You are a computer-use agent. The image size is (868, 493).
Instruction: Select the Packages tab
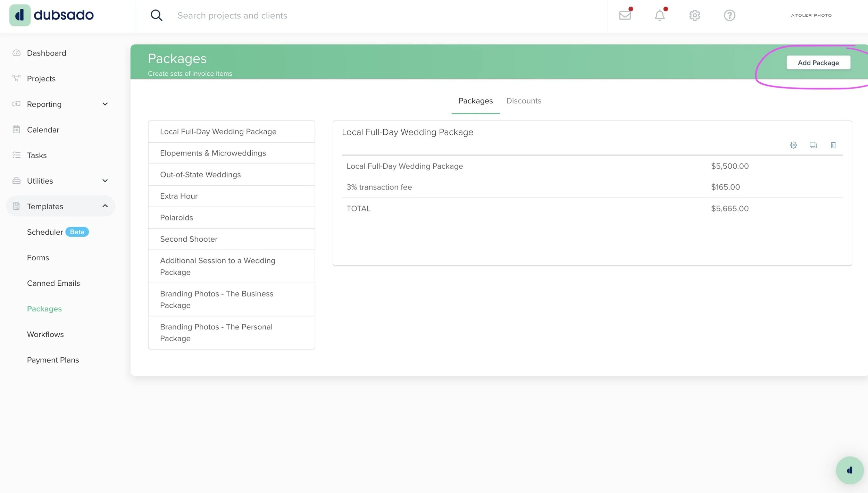tap(475, 101)
